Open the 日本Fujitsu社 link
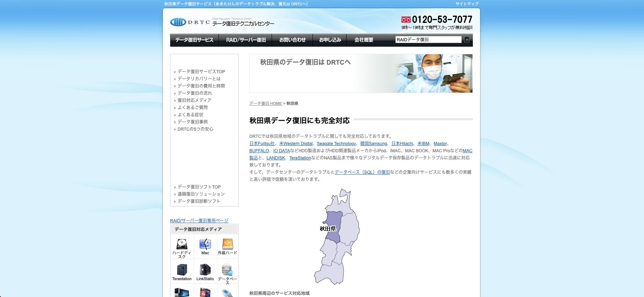 coord(262,143)
